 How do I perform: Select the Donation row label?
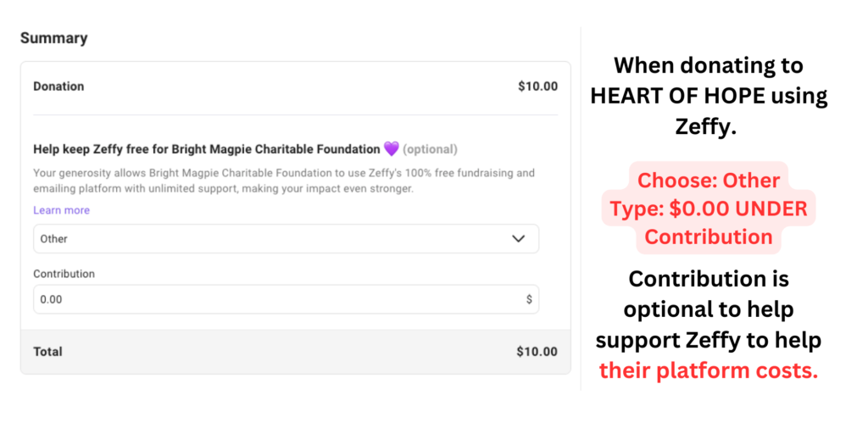pos(58,86)
